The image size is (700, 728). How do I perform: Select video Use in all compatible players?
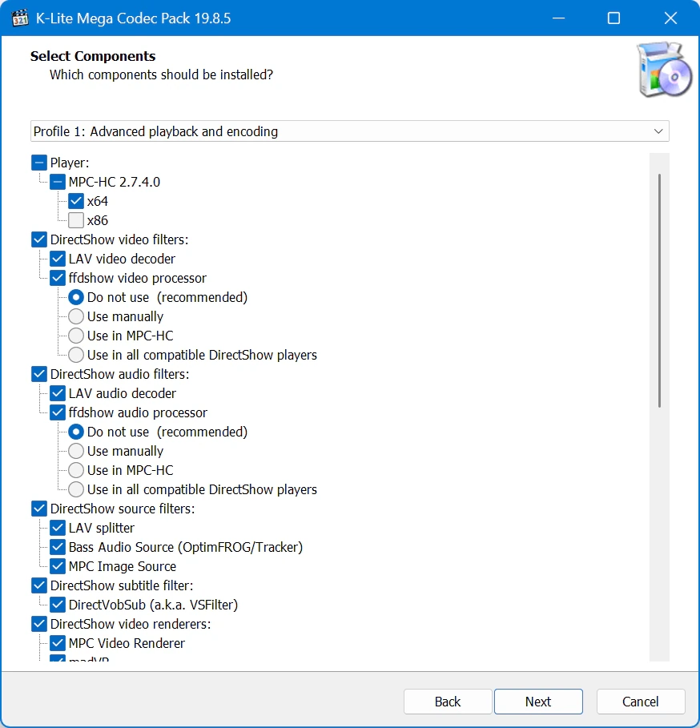coord(76,355)
